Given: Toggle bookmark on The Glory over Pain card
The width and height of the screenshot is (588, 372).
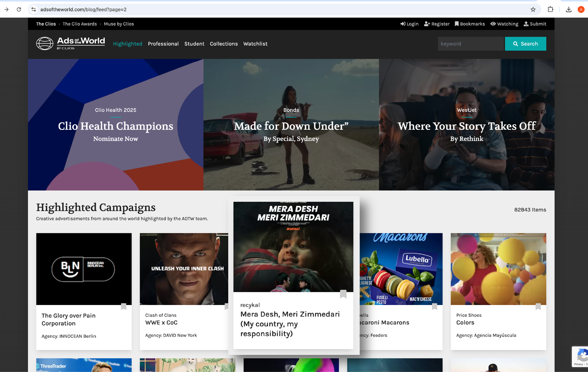Looking at the screenshot, I should point(123,307).
